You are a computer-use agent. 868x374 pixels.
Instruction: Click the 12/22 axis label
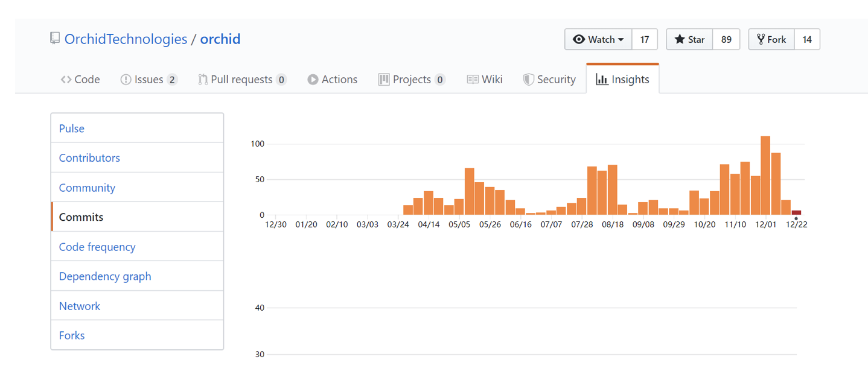coord(796,224)
